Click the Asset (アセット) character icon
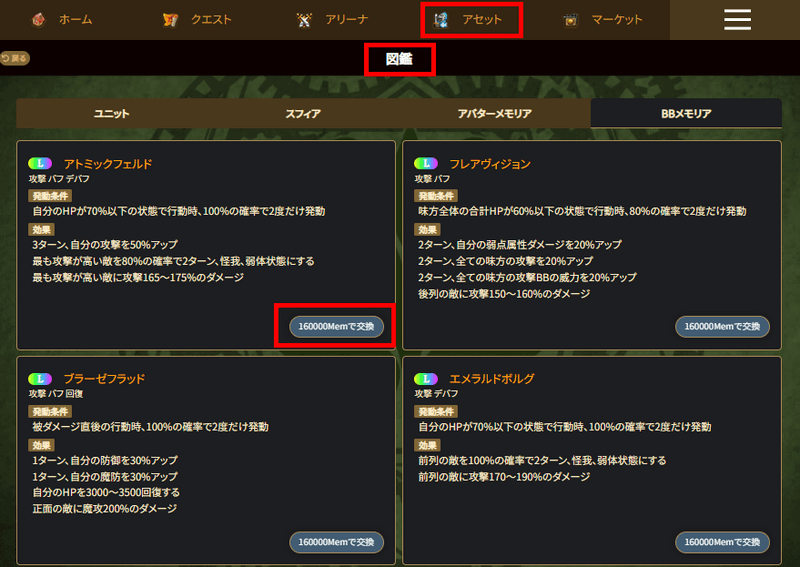 (x=441, y=20)
